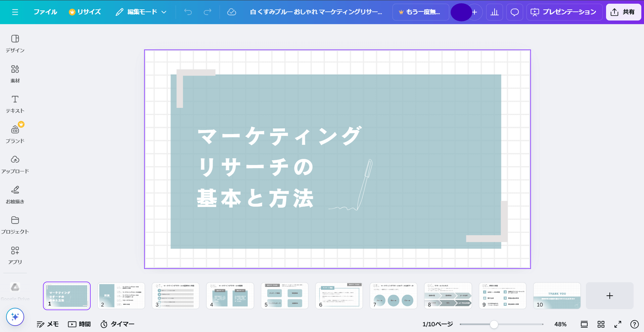This screenshot has width=644, height=332.
Task: Launch the magic AI assistant button
Action: pos(15,317)
